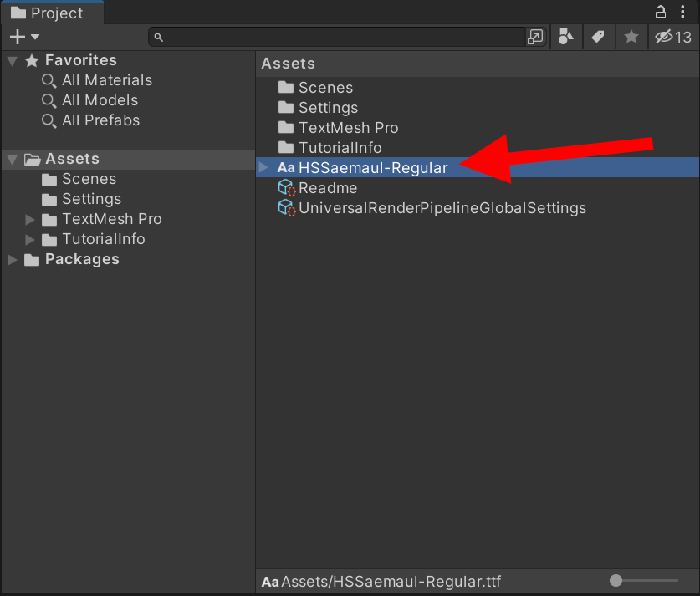
Task: Click the All Prefabs magnifier icon
Action: (49, 121)
